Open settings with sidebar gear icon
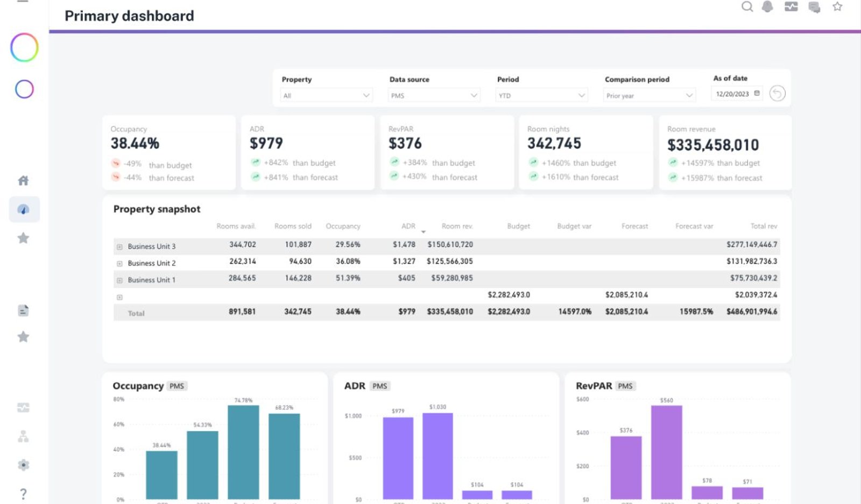The height and width of the screenshot is (504, 861). coord(23,465)
